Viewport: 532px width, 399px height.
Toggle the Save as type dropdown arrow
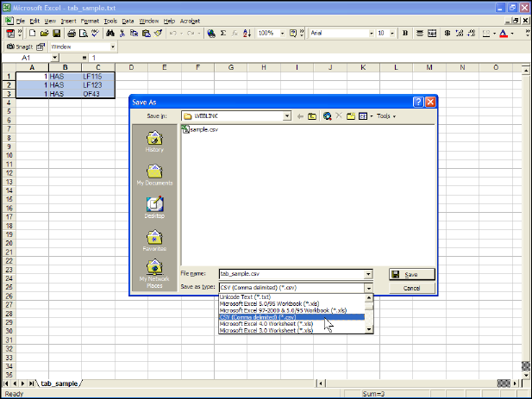(368, 288)
